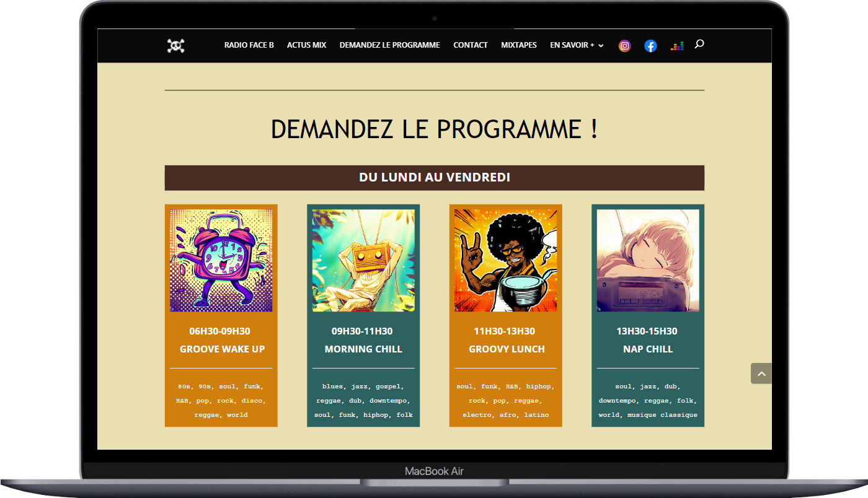Viewport: 868px width, 498px height.
Task: Select the GROOVY LUNCH program title
Action: [507, 349]
